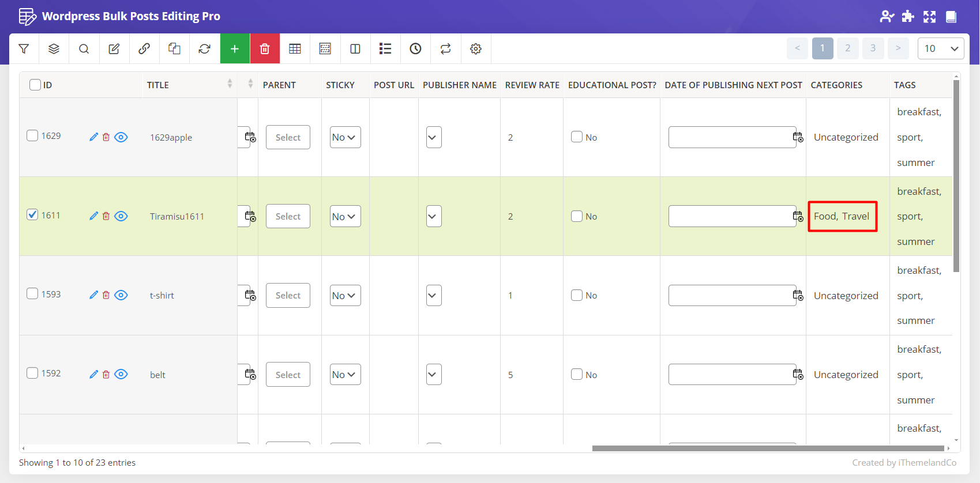980x483 pixels.
Task: Click the green add new post button
Action: pos(235,49)
